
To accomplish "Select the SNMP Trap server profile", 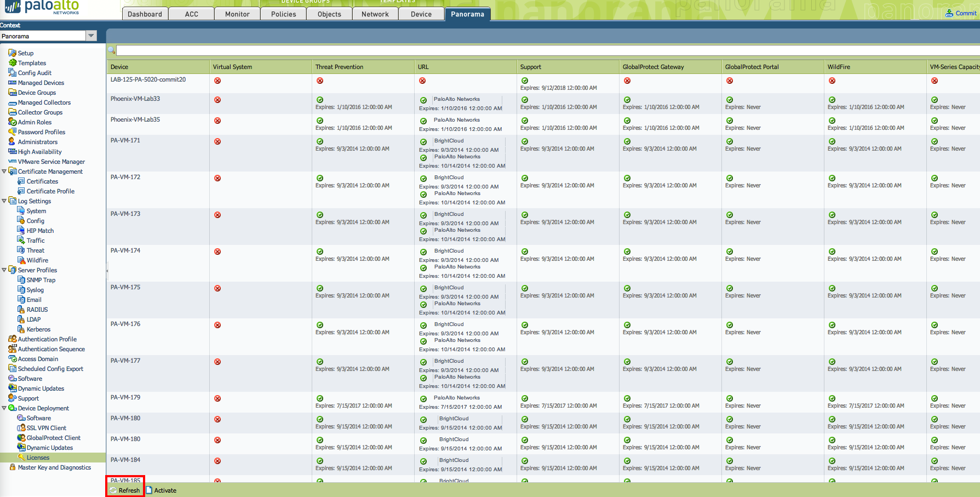I will pyautogui.click(x=41, y=279).
